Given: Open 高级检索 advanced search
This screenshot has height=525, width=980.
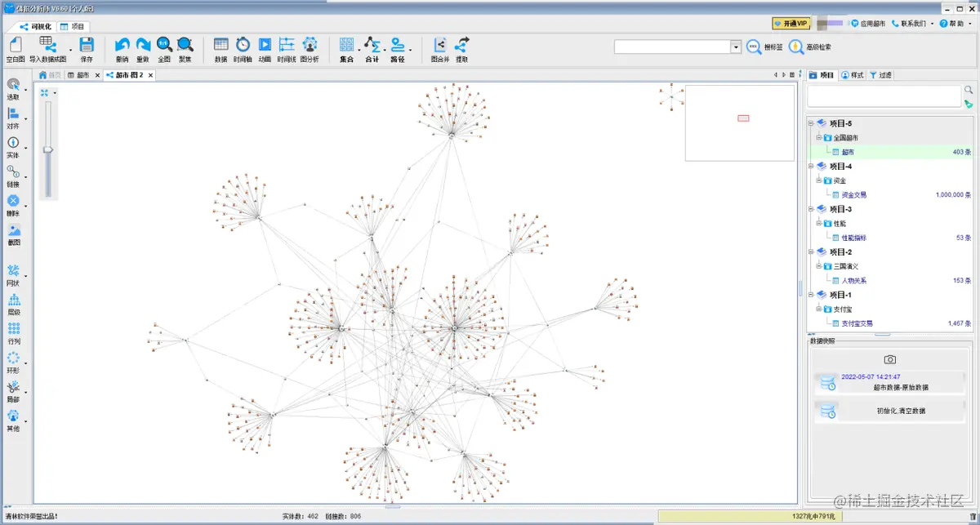Looking at the screenshot, I should click(x=810, y=47).
